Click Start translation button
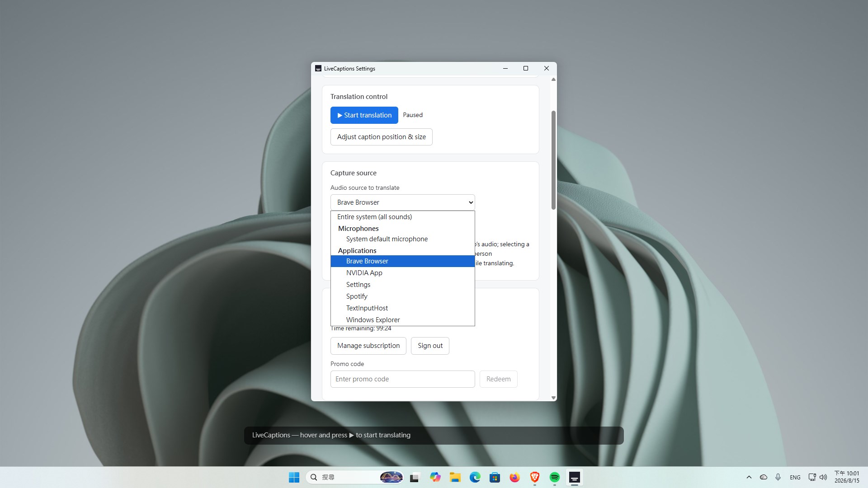Screen dimensions: 868x488 coord(364,115)
